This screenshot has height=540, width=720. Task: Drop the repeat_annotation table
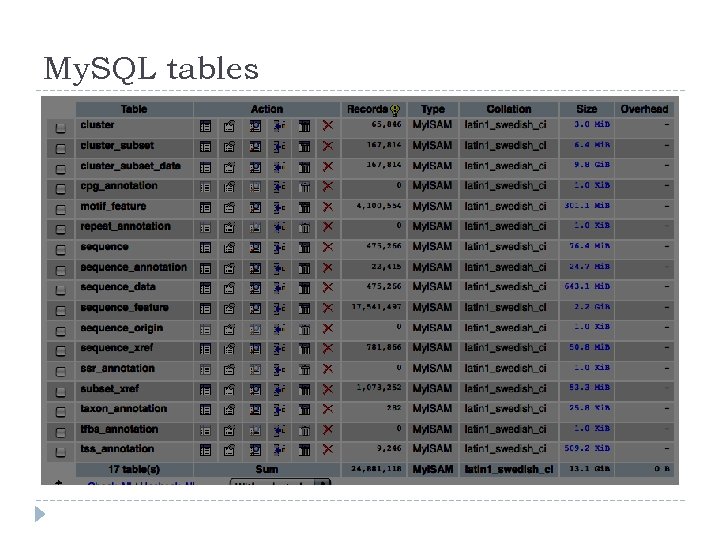click(328, 227)
